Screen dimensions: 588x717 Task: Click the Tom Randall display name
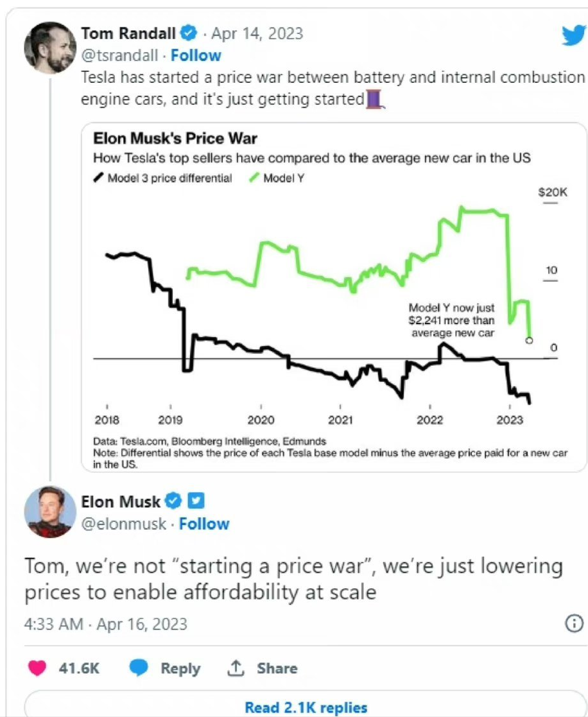pyautogui.click(x=129, y=33)
